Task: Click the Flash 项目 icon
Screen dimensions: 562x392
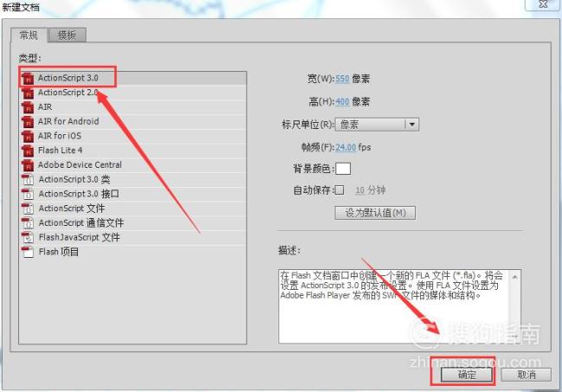Action: (x=28, y=252)
